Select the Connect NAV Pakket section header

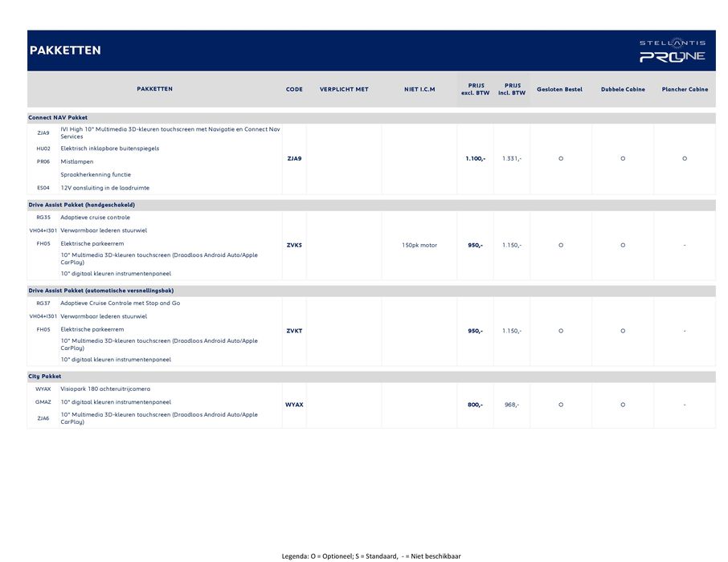[x=58, y=118]
